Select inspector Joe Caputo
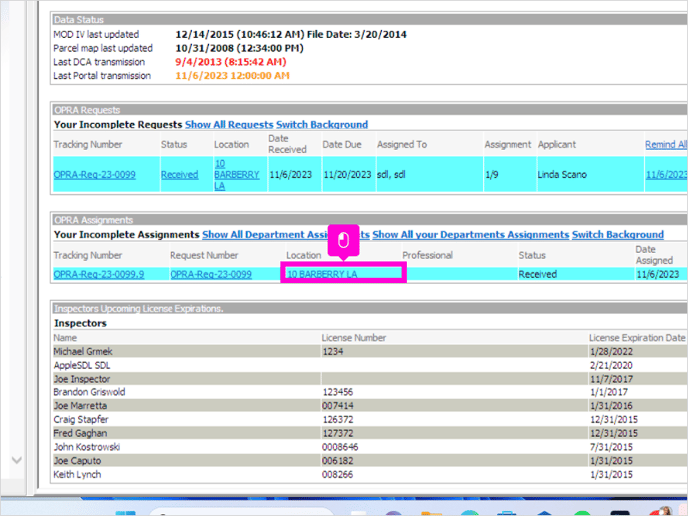 point(77,461)
